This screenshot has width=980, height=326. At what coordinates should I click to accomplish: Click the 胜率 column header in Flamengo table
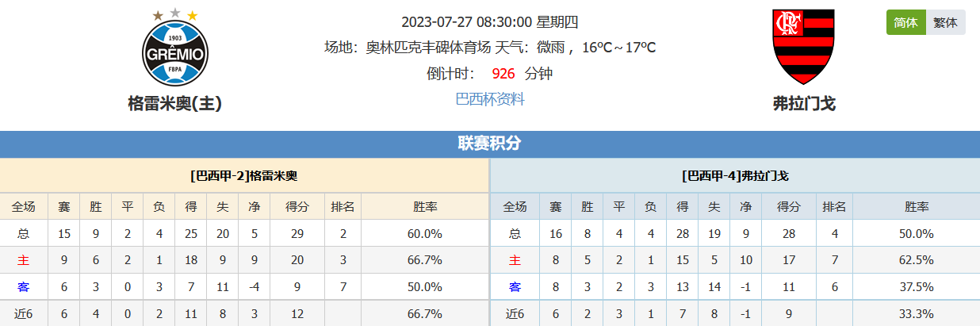pyautogui.click(x=917, y=207)
